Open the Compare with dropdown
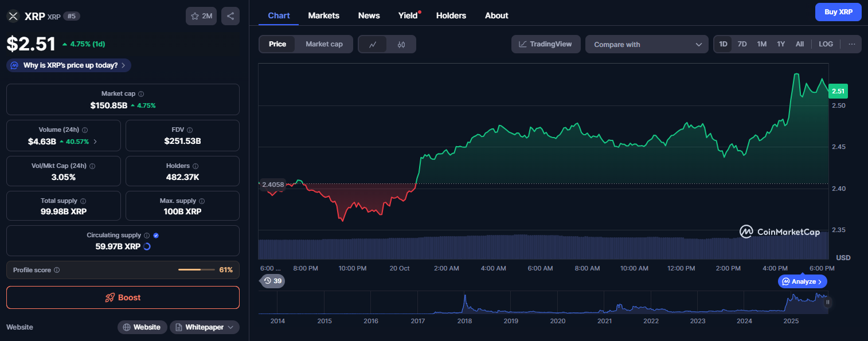The width and height of the screenshot is (868, 341). [647, 44]
